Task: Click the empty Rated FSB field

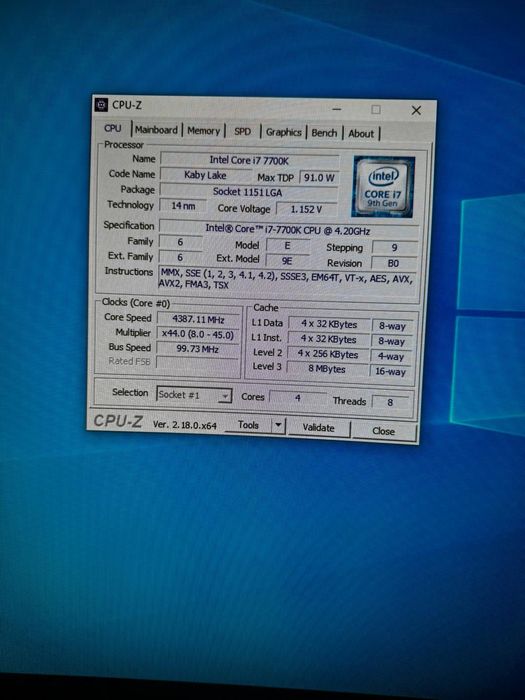Action: [197, 362]
